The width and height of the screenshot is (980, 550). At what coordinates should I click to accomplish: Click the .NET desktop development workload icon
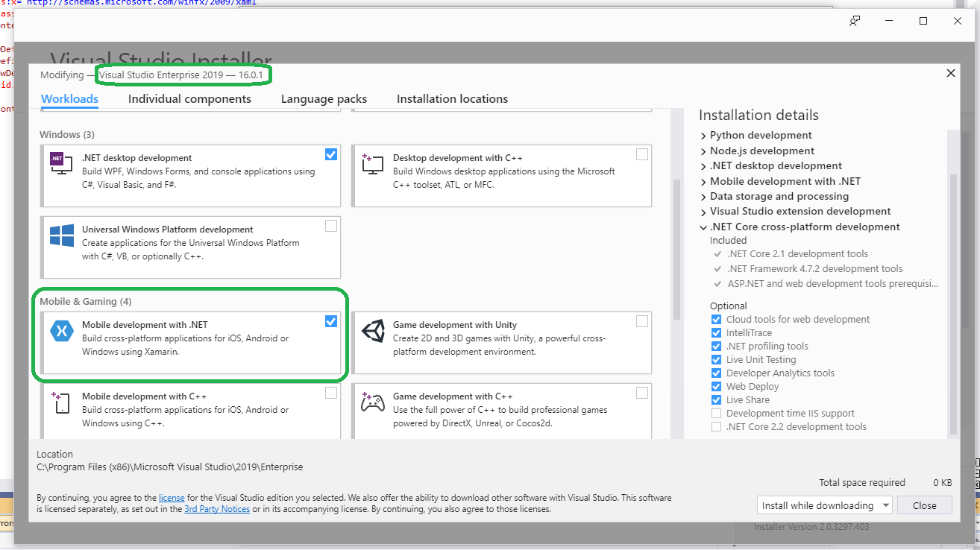pos(60,163)
